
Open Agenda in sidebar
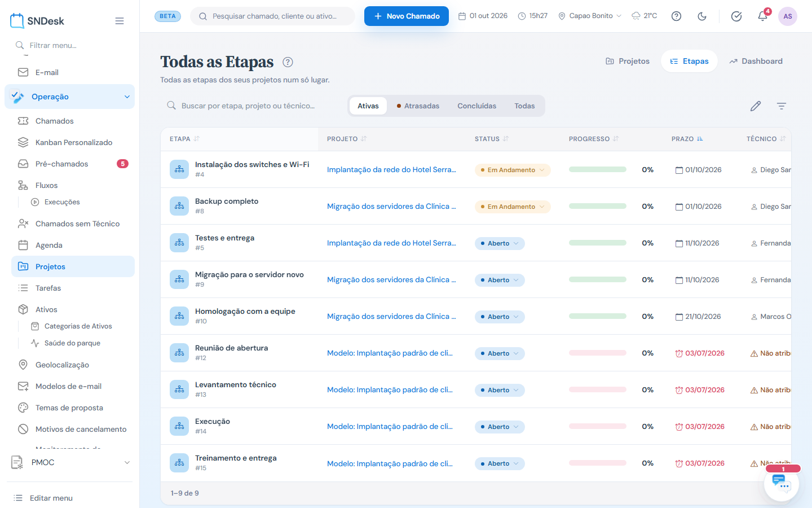coord(73,245)
